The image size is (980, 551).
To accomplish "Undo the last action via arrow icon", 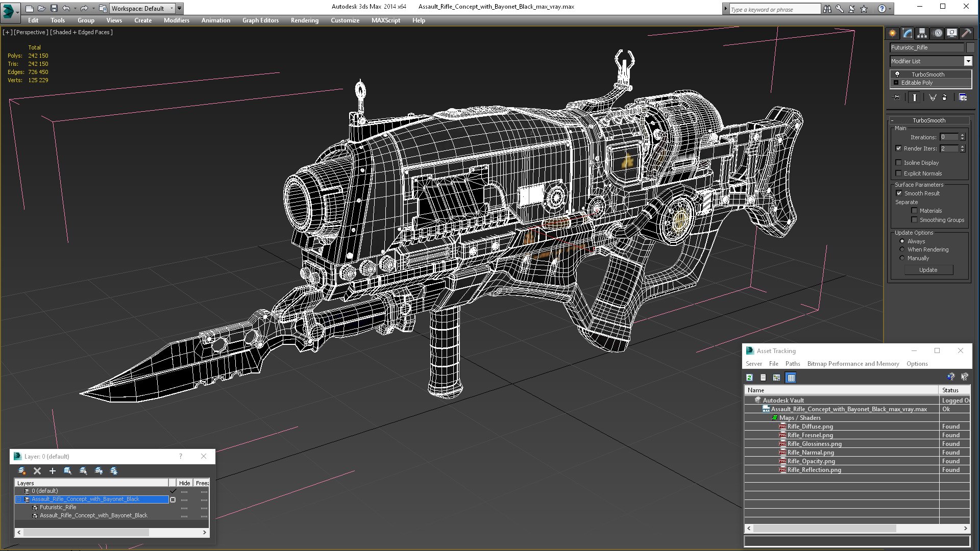I will point(66,8).
